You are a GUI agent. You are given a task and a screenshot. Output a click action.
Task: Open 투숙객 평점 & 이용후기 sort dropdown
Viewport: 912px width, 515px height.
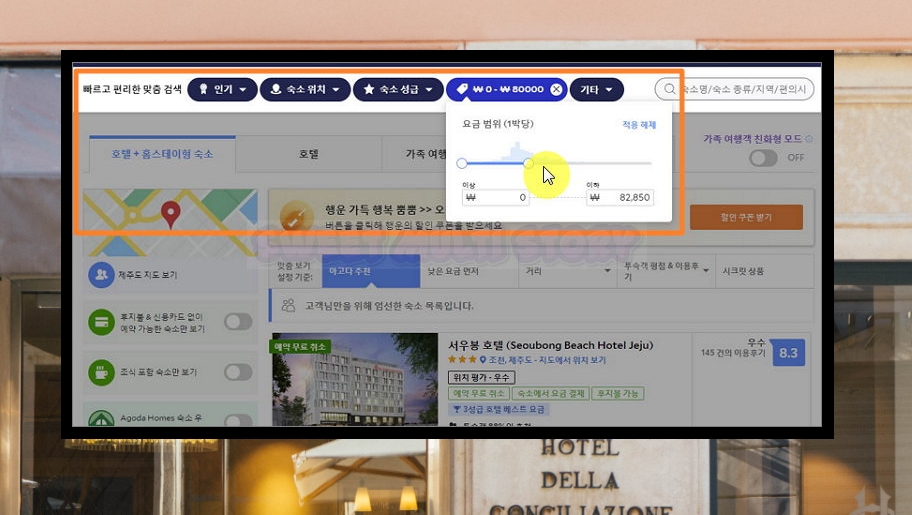[666, 271]
